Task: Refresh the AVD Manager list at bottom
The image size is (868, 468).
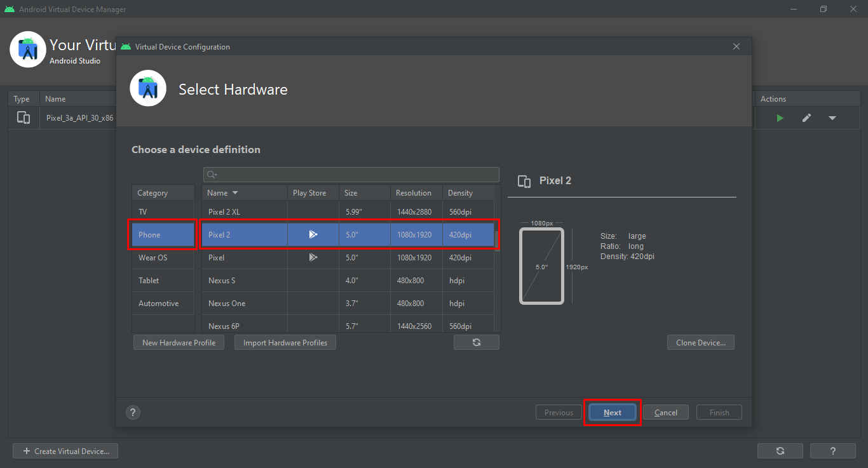Action: 780,451
